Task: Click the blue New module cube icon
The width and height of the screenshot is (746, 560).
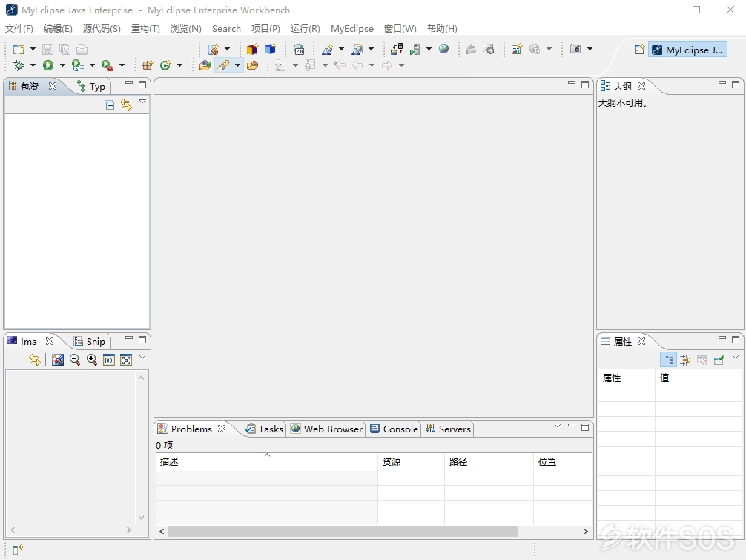Action: pos(270,49)
